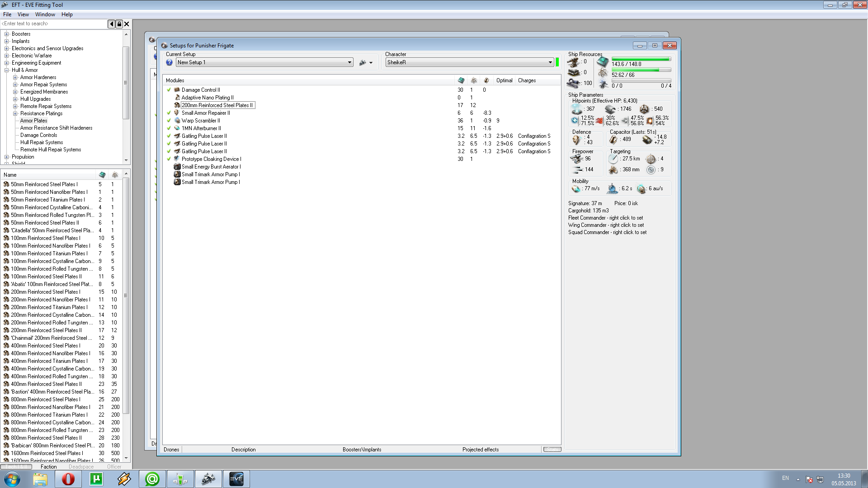The image size is (868, 488).
Task: Clear the search with the X icon
Action: pos(127,24)
